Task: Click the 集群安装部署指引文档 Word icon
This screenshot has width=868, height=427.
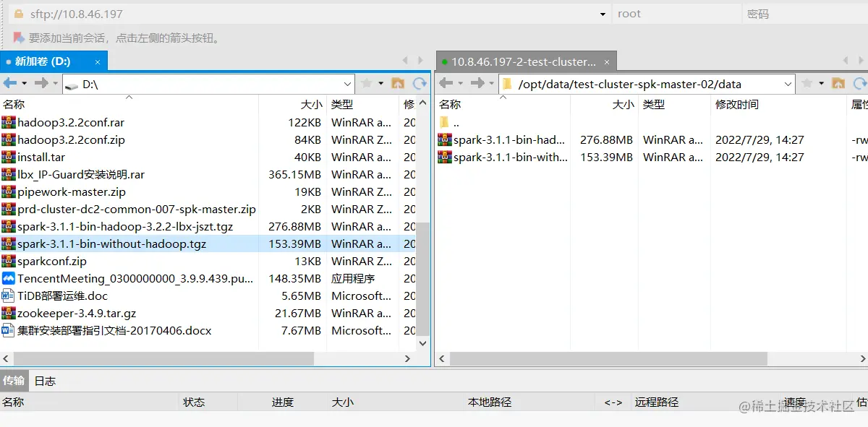Action: point(9,330)
